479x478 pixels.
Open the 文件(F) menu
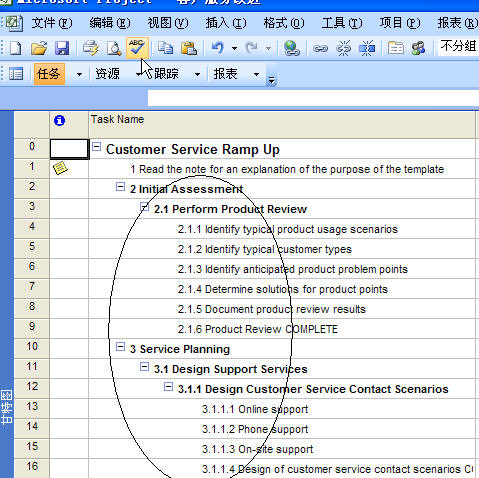[x=52, y=23]
